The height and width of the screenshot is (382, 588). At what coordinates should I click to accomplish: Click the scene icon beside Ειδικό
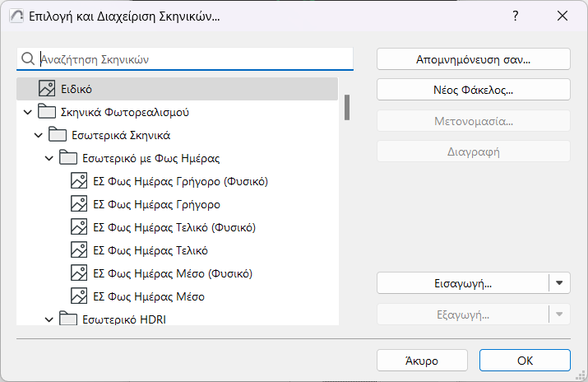point(47,89)
